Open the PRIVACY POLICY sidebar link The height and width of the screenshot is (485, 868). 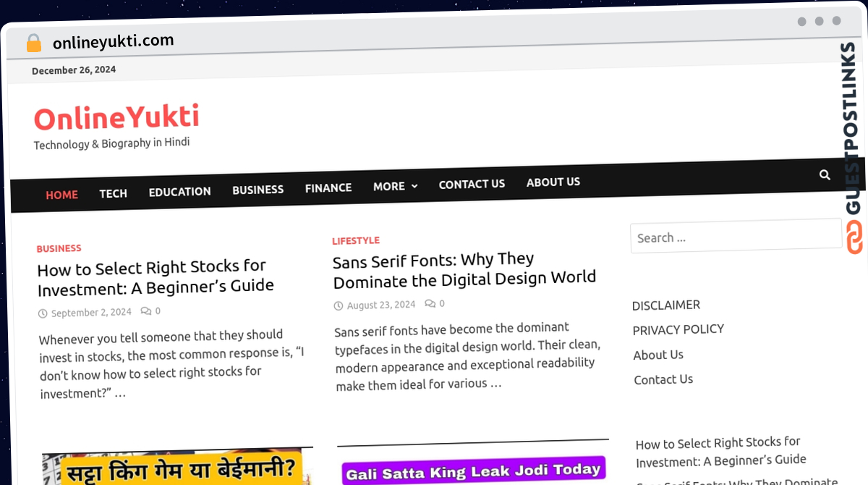coord(678,329)
